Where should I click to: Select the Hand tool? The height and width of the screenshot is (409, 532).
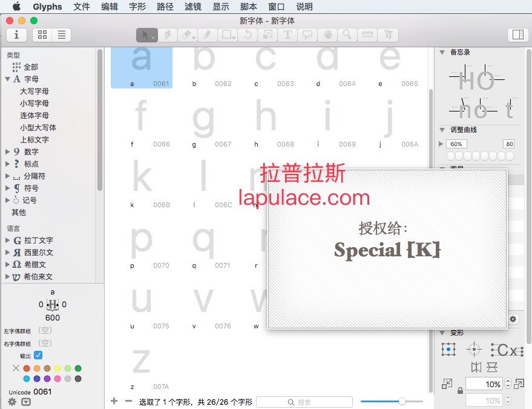point(327,35)
